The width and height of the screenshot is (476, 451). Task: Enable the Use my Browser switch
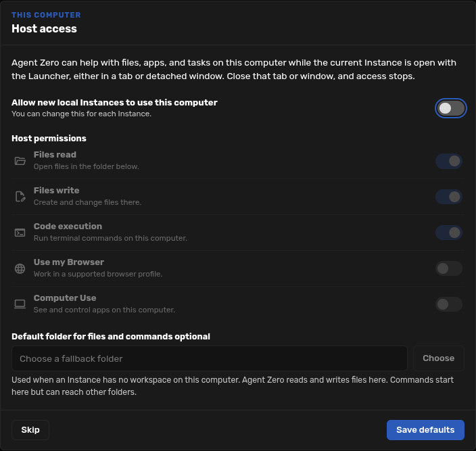[x=449, y=268]
